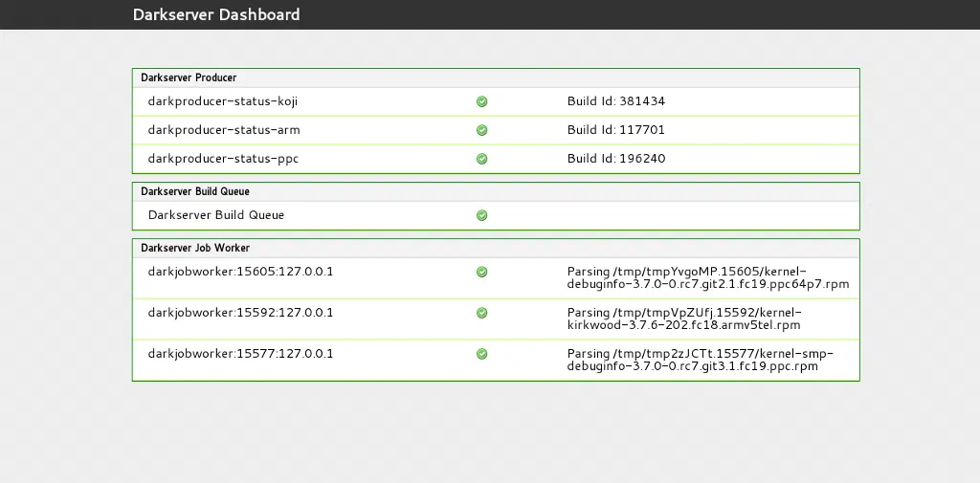
Task: Click the Darkserver Build Queue row label
Action: pos(216,215)
